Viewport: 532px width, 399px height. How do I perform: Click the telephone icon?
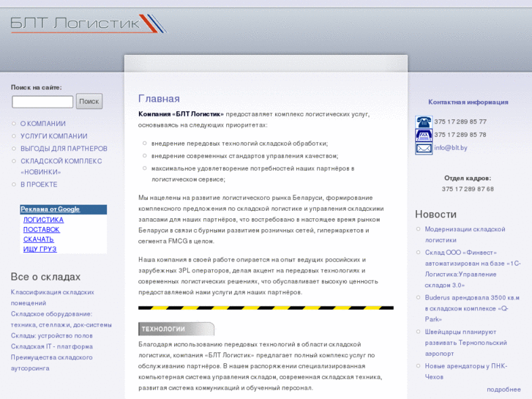click(424, 122)
